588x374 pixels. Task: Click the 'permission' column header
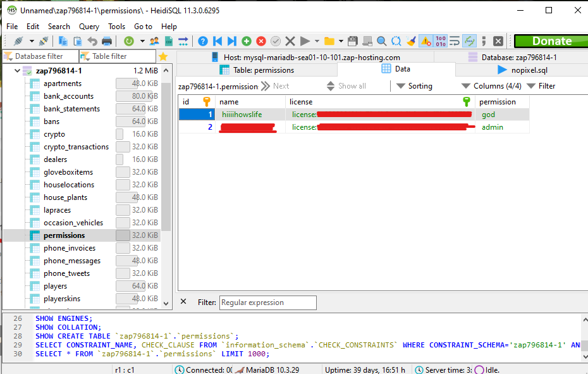click(x=502, y=102)
